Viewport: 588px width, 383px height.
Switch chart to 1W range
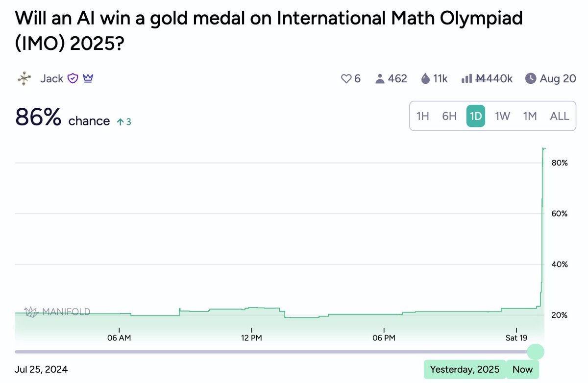coord(503,116)
